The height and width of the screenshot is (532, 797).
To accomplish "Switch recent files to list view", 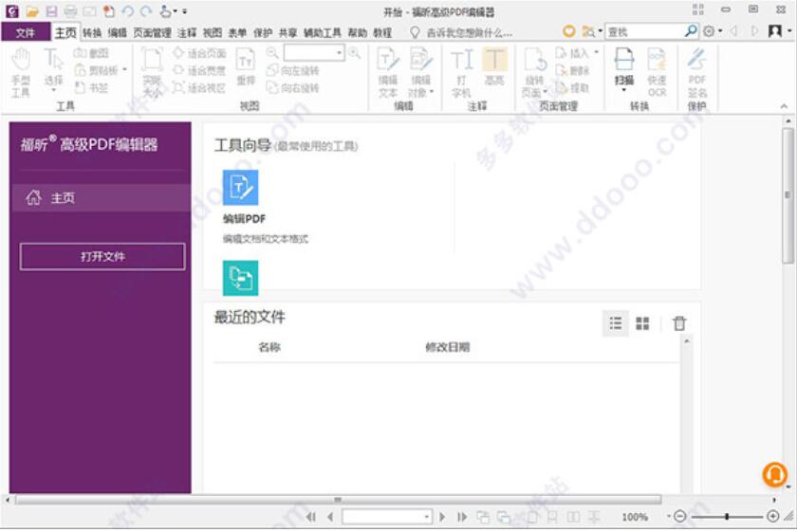I will click(616, 323).
